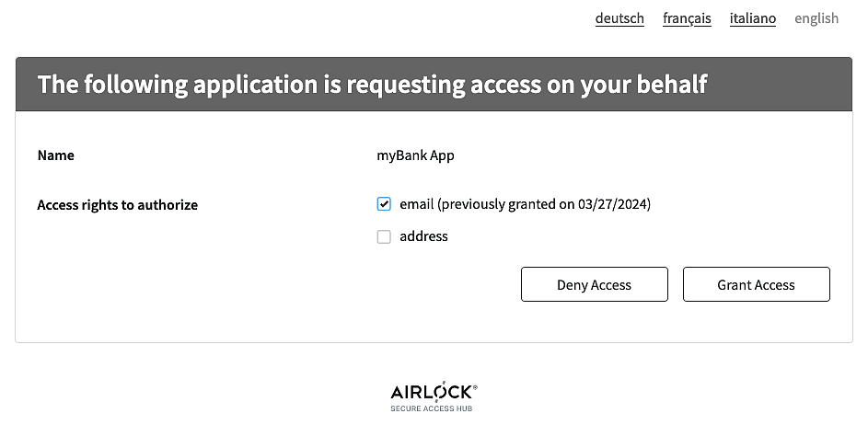Switch language to deutsch

click(x=619, y=18)
